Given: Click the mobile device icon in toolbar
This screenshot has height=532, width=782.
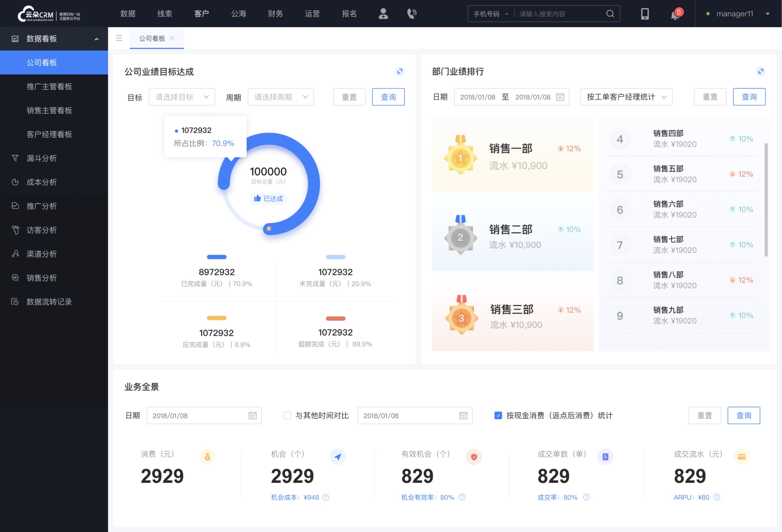Looking at the screenshot, I should pyautogui.click(x=643, y=13).
